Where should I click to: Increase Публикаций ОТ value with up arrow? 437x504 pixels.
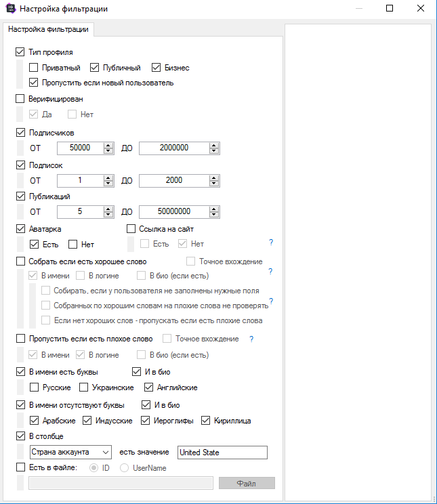tap(108, 209)
